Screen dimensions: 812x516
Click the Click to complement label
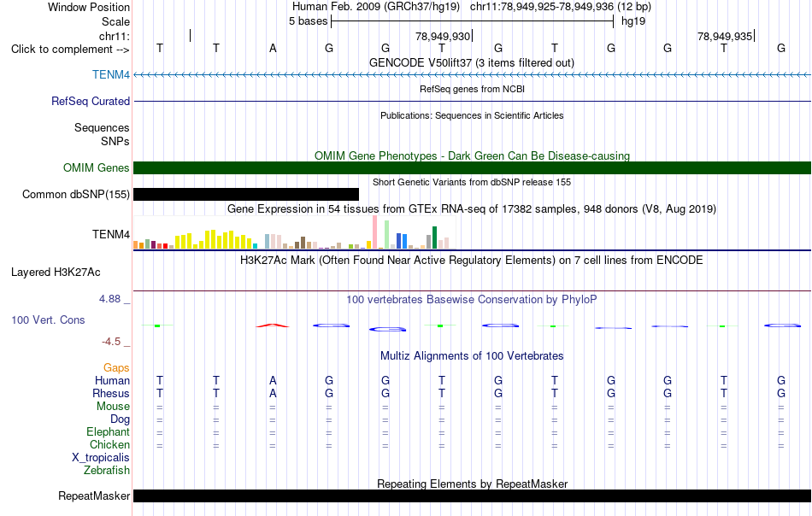70,50
